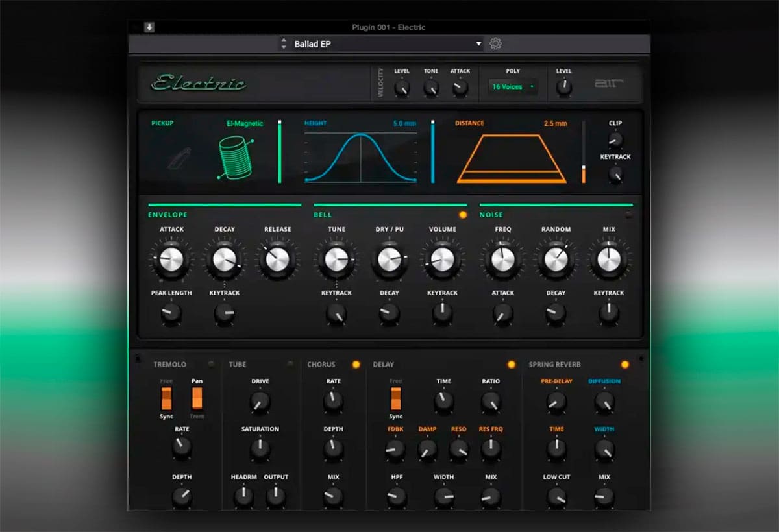The image size is (779, 532).
Task: Open the preset settings gear icon
Action: click(x=496, y=43)
